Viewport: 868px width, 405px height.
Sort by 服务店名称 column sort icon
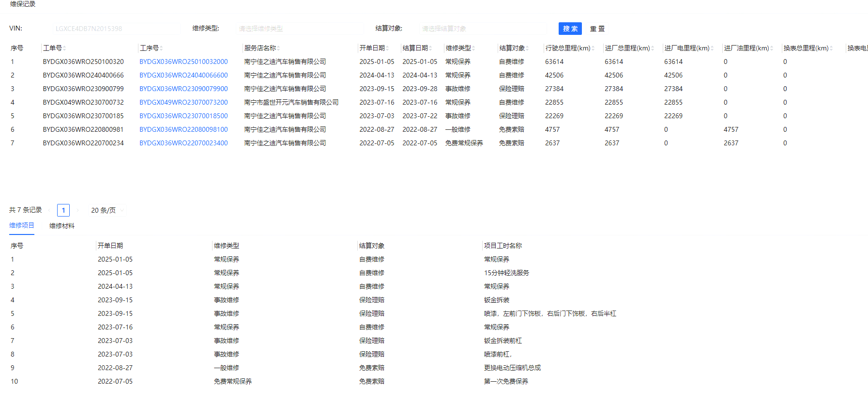coord(278,48)
